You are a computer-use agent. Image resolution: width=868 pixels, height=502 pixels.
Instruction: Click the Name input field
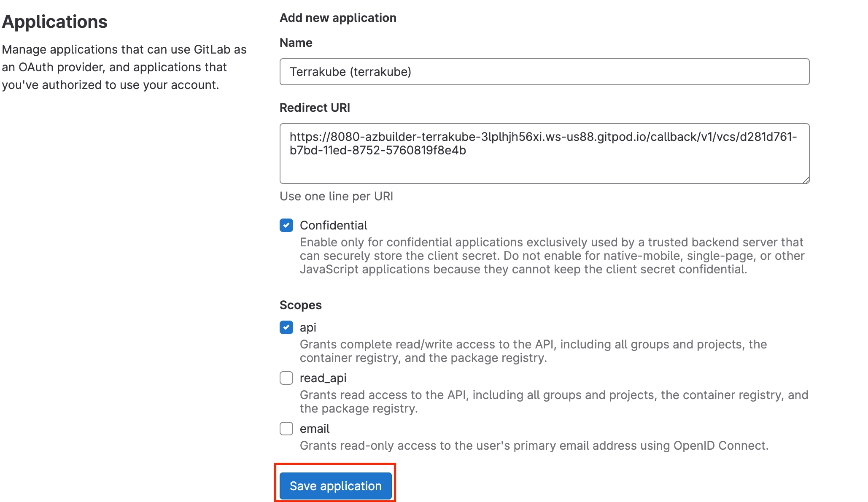[x=544, y=72]
